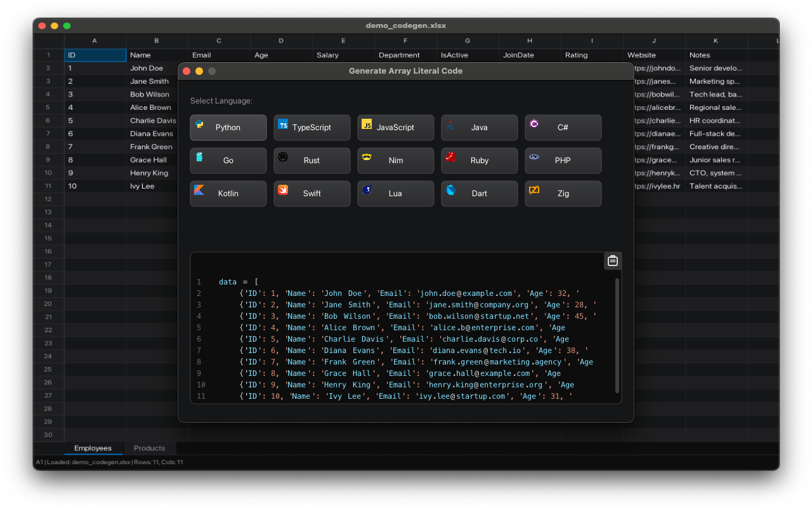Click the PHP logo icon
The width and height of the screenshot is (812, 508).
(x=534, y=157)
